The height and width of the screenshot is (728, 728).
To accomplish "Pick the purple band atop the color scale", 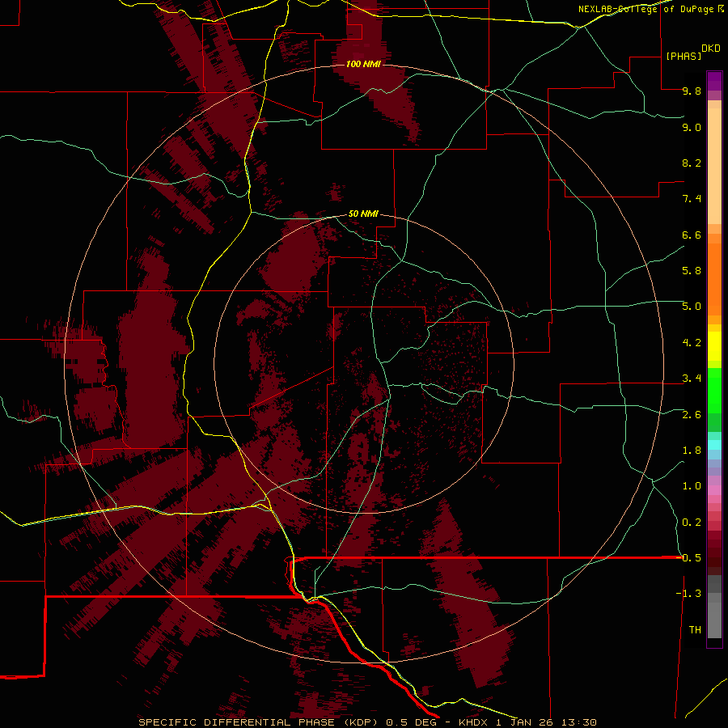I will (x=714, y=81).
